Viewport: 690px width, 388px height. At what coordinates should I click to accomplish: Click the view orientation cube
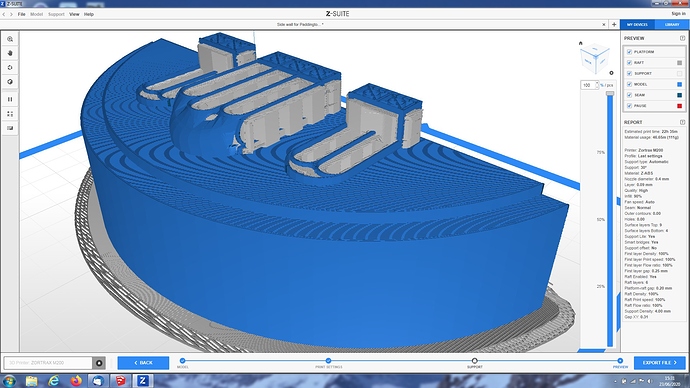[x=595, y=58]
